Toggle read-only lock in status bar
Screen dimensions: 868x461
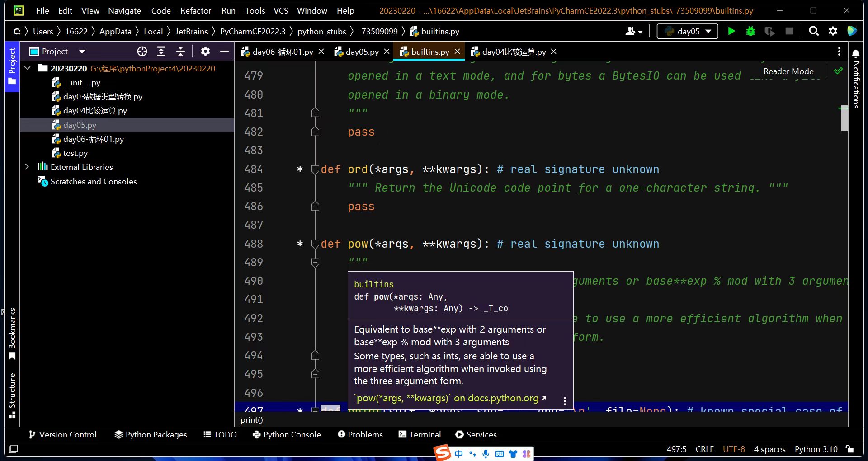pyautogui.click(x=850, y=449)
